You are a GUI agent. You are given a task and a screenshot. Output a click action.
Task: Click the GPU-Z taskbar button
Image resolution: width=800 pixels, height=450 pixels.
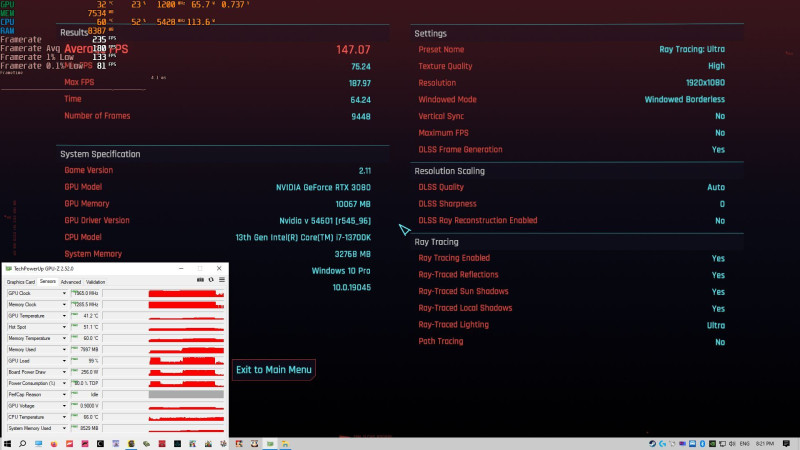[270, 444]
